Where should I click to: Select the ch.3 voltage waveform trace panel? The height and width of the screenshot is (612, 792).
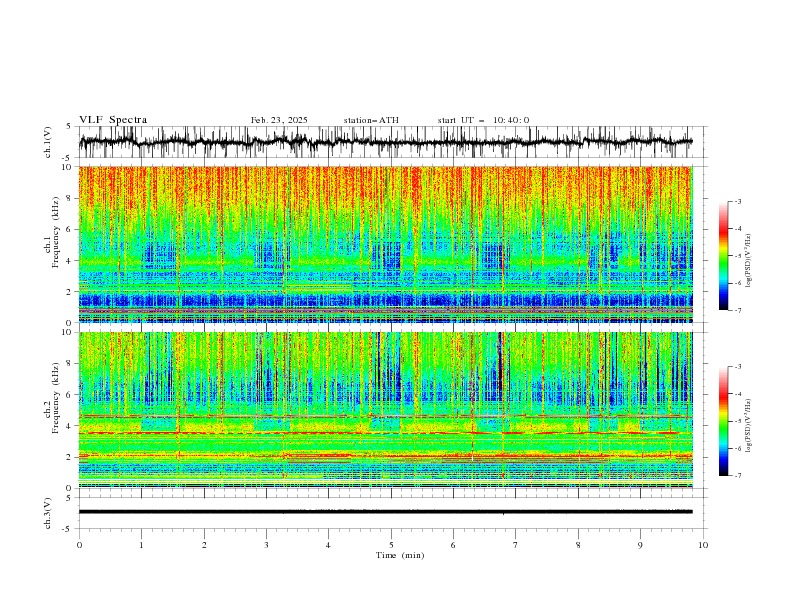pos(393,513)
